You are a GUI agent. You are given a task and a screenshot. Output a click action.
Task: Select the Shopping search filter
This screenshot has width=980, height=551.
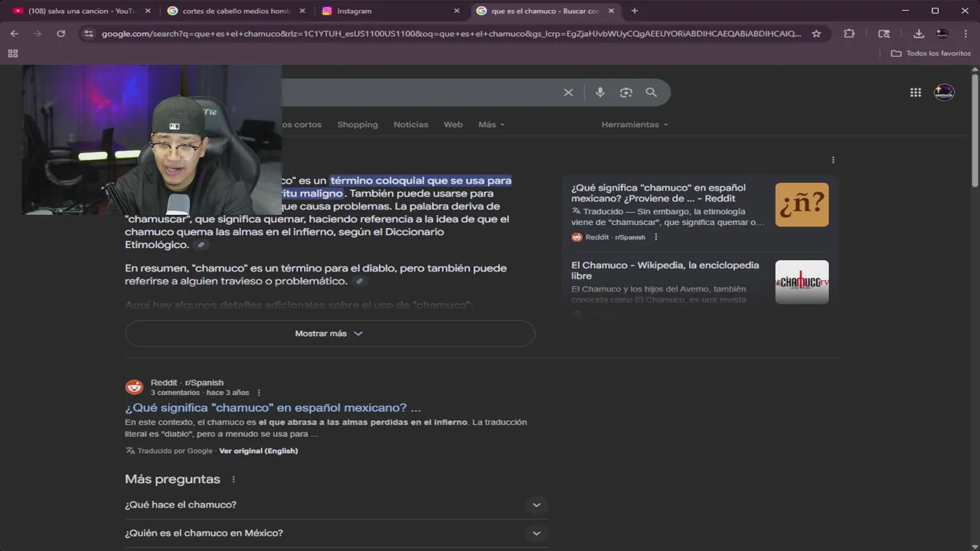point(358,125)
